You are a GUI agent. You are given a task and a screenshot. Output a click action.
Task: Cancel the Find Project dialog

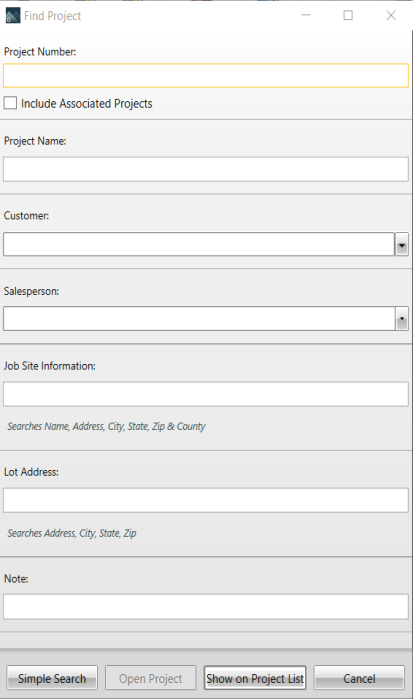click(x=359, y=678)
